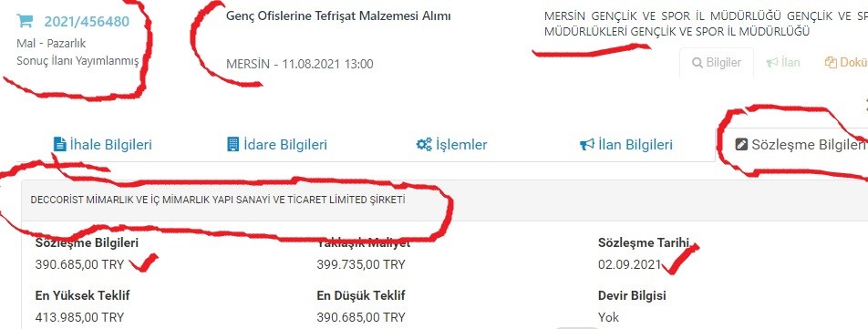868x329 pixels.
Task: Open tender number 2021/456480 link
Action: point(87,22)
